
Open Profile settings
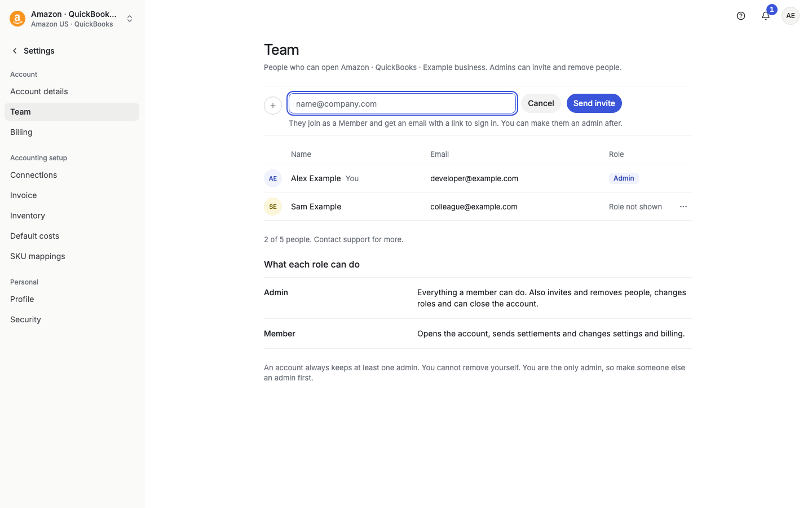tap(72, 299)
